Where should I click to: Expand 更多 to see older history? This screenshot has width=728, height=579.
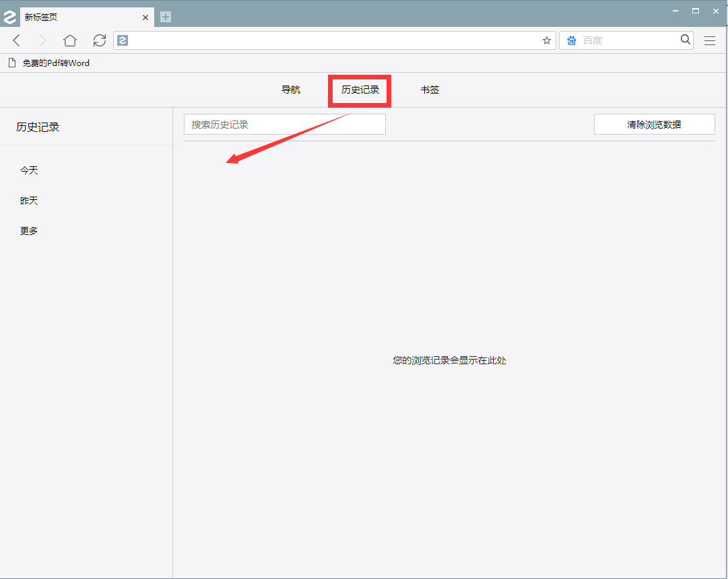[28, 230]
